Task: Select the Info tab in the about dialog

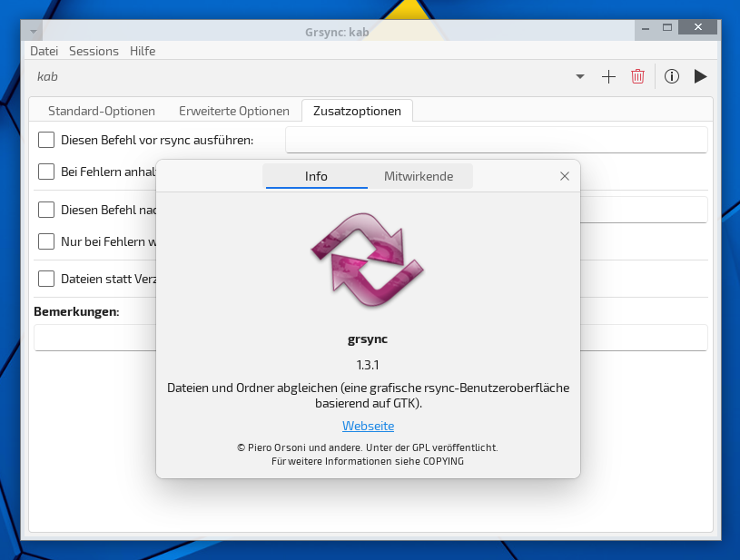Action: [x=316, y=176]
